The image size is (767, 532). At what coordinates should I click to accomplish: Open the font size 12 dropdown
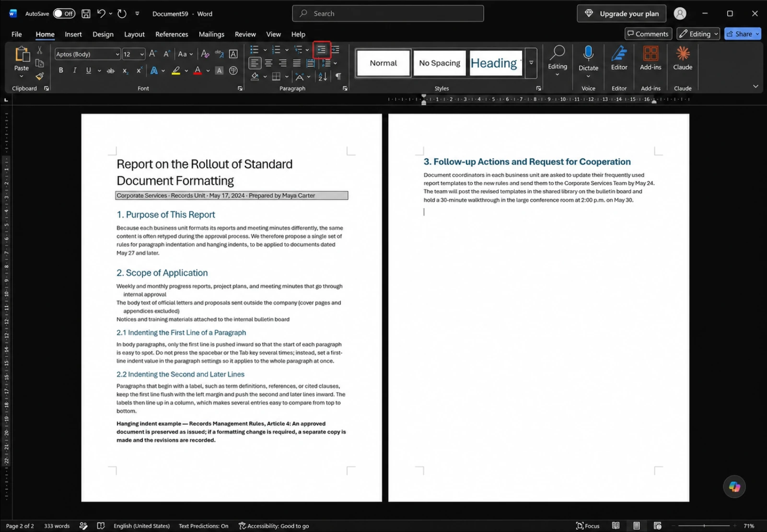[x=142, y=54]
